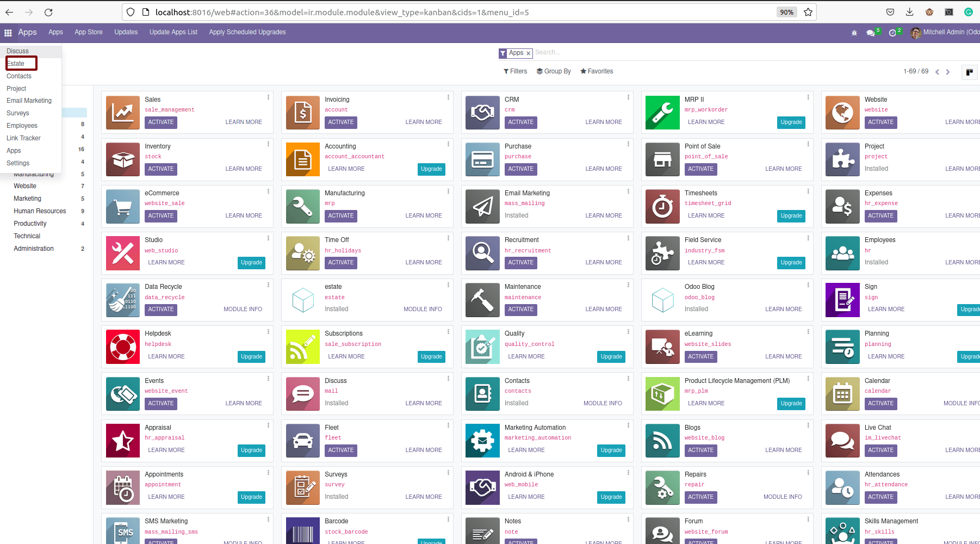
Task: Open the apps grid menu top-left
Action: click(x=8, y=32)
